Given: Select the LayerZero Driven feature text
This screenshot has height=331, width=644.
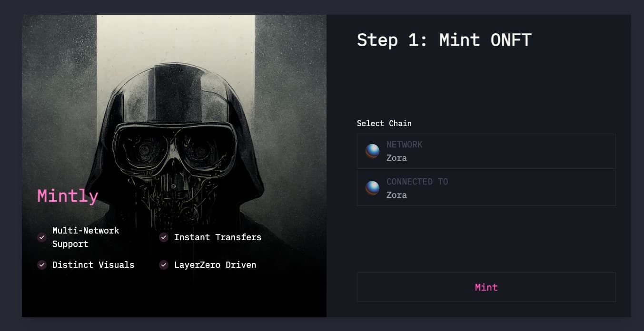Looking at the screenshot, I should (x=215, y=265).
